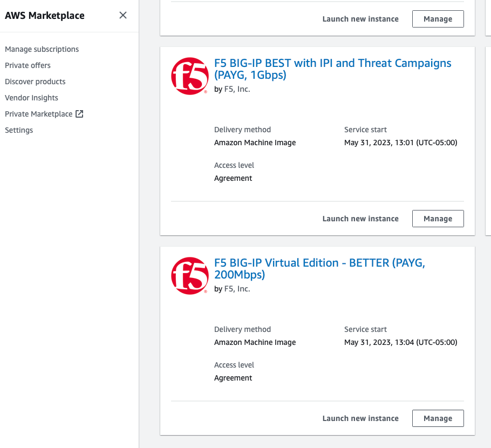
Task: Close the AWS Marketplace side panel
Action: point(123,15)
